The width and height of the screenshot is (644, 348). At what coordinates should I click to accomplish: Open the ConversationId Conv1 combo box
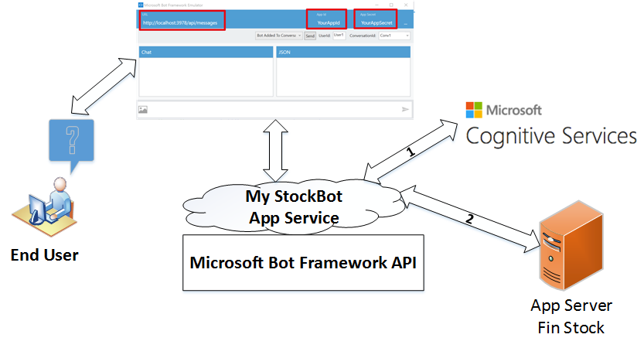click(394, 36)
